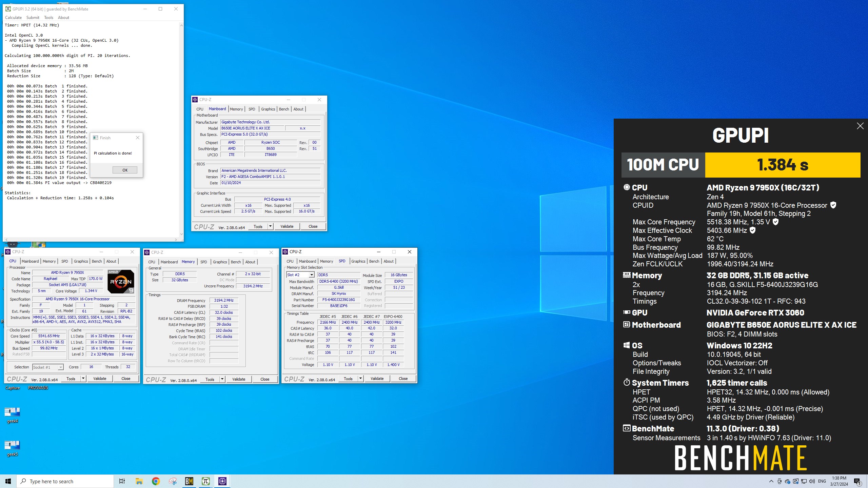Expand the Slot #2 memory slot dropdown
Viewport: 868px width, 488px height.
point(311,275)
